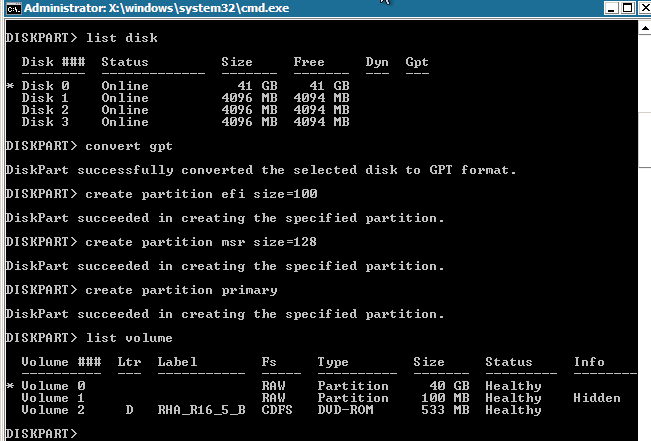The image size is (651, 441).
Task: Click the RHA_R16_5_B volume label
Action: point(201,410)
